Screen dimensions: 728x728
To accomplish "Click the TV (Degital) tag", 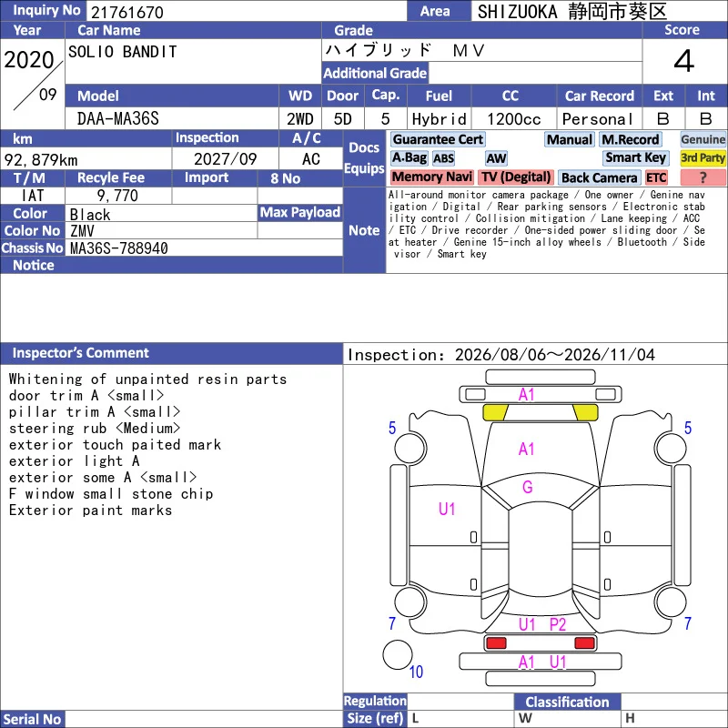I will click(x=516, y=177).
